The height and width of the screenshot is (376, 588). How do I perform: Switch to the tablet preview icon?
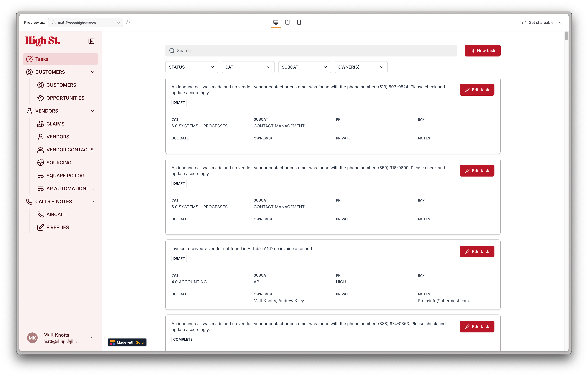point(287,22)
